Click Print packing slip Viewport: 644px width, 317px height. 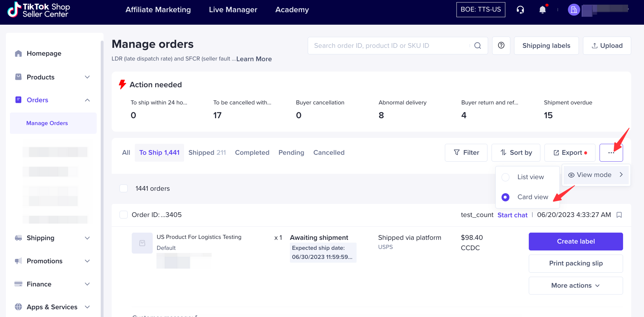(x=575, y=263)
